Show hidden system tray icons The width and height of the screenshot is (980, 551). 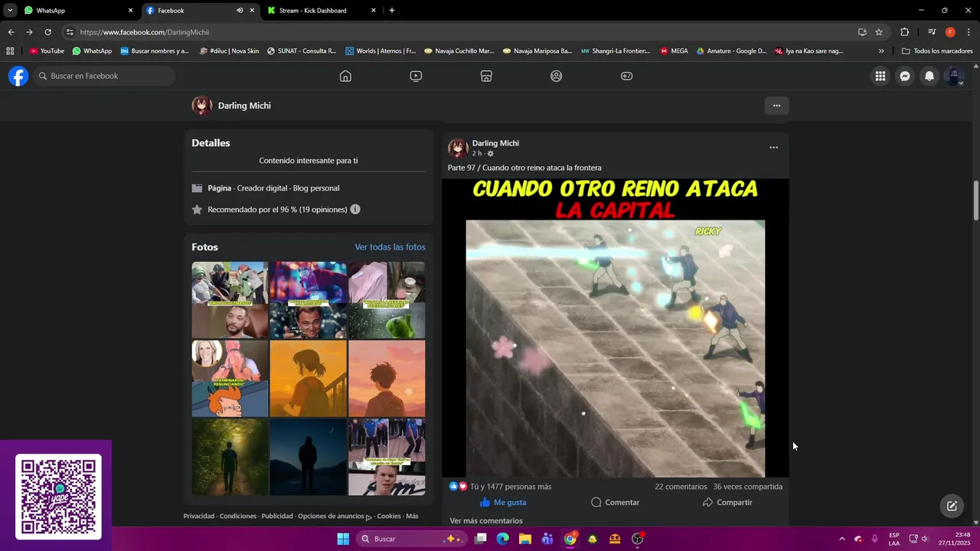(x=842, y=539)
